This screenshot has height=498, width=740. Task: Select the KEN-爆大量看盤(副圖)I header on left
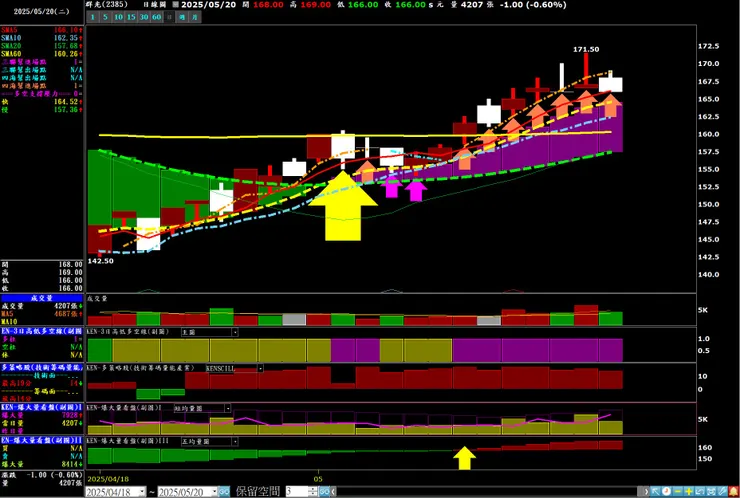(x=42, y=407)
